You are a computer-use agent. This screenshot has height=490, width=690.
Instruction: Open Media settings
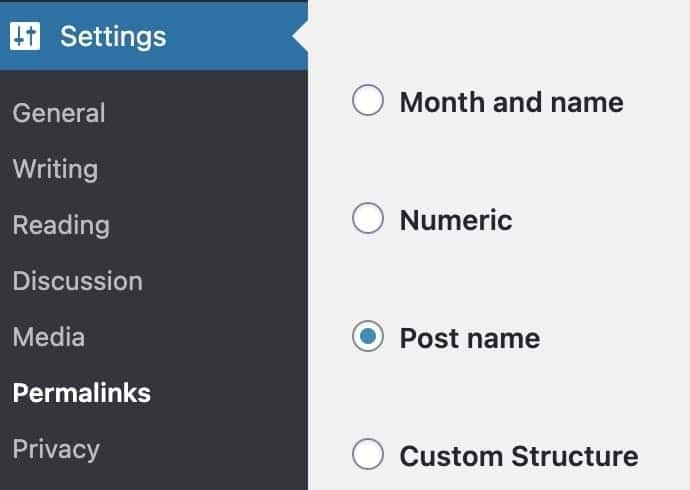coord(49,337)
